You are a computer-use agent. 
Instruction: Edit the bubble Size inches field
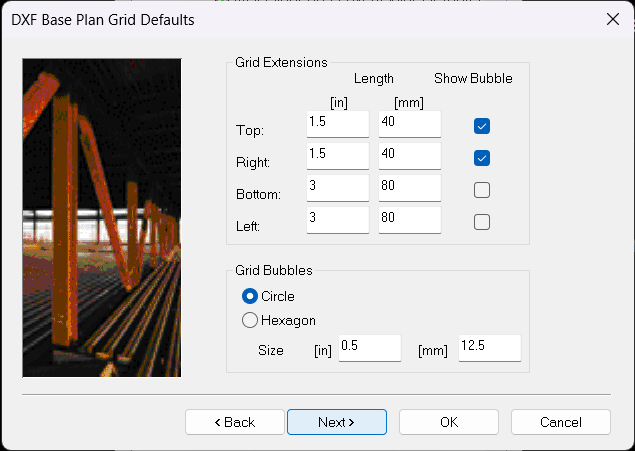tap(369, 347)
